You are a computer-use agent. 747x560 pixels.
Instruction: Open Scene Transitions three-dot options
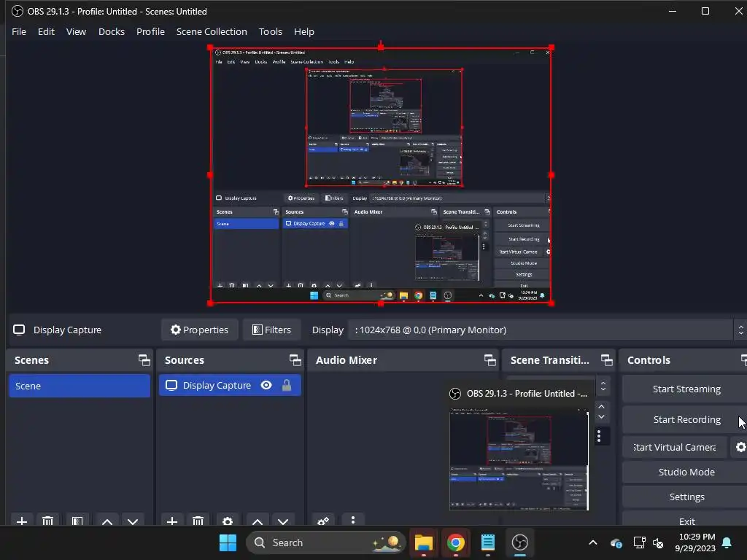[599, 436]
